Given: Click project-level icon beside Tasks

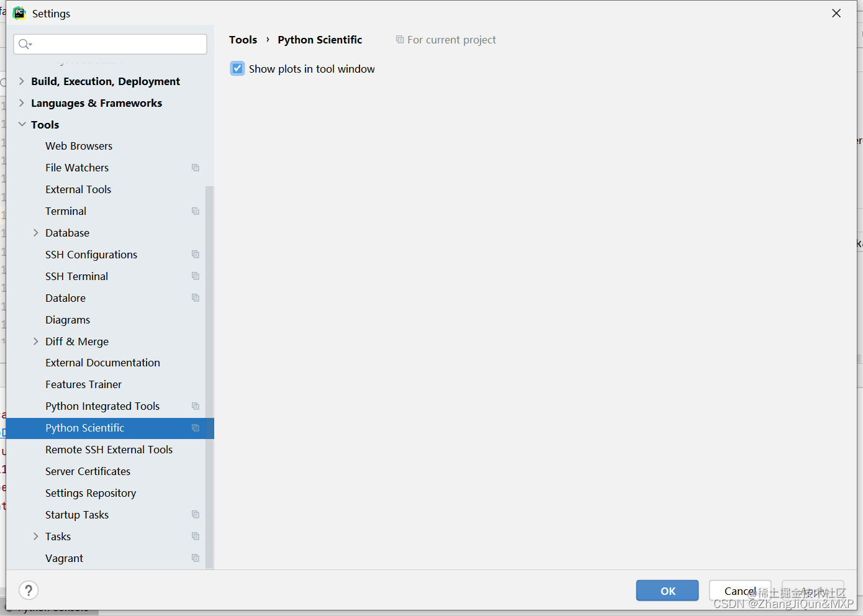Looking at the screenshot, I should coord(196,537).
